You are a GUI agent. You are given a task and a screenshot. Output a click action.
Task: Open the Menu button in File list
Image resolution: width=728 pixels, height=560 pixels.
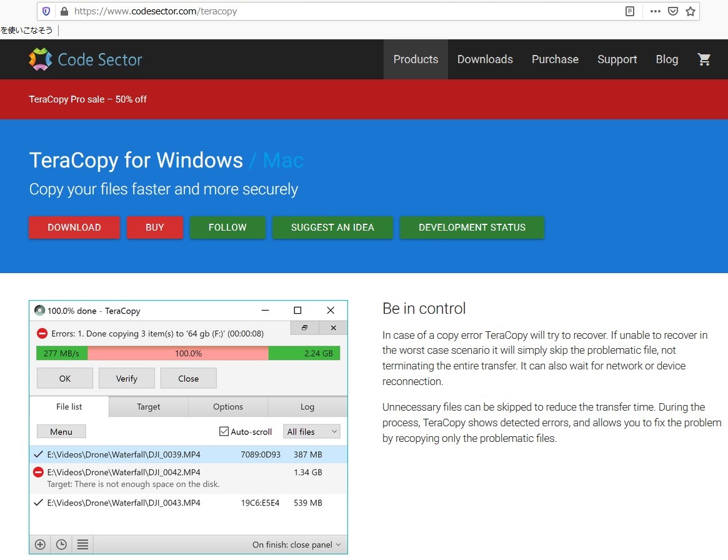pos(61,431)
